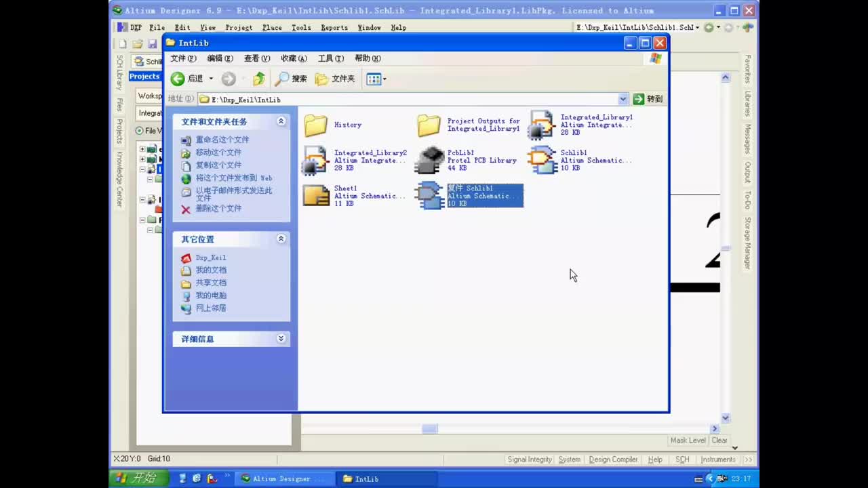Click 移动这个文件 move link
This screenshot has width=868, height=488.
point(218,152)
